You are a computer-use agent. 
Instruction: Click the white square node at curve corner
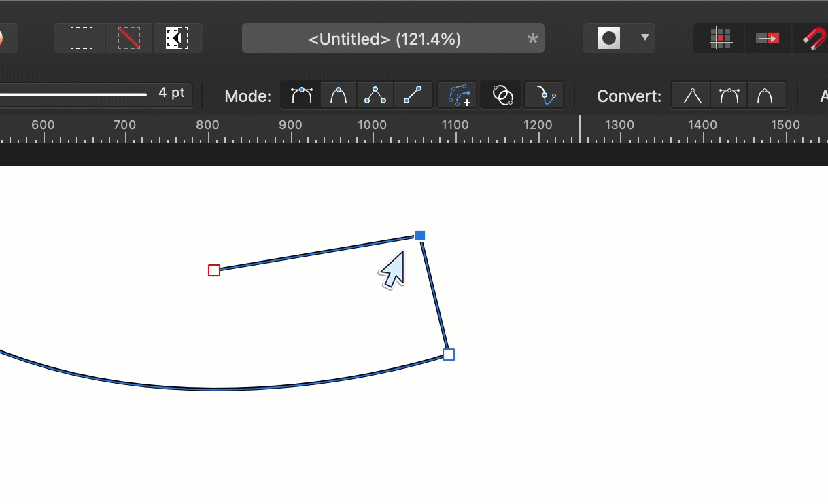tap(449, 355)
